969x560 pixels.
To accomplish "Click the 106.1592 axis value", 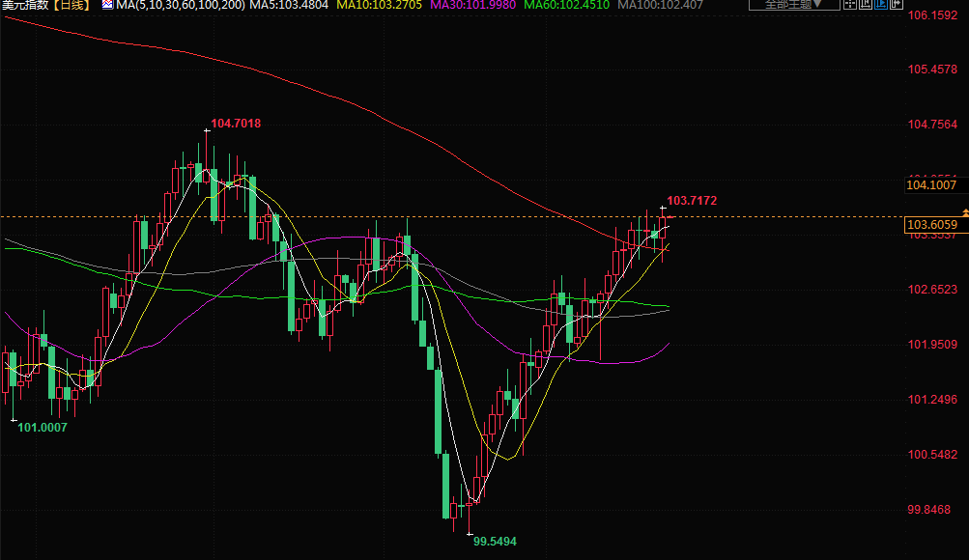I will pyautogui.click(x=932, y=15).
